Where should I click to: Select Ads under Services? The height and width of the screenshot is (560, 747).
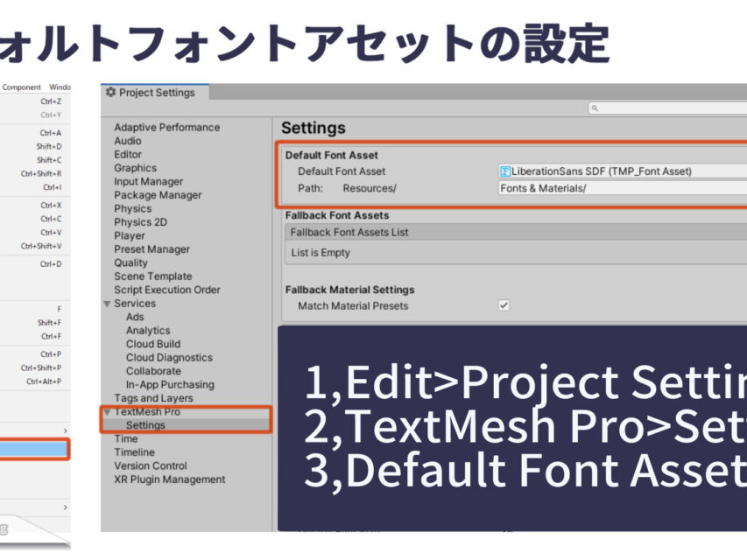pyautogui.click(x=135, y=317)
